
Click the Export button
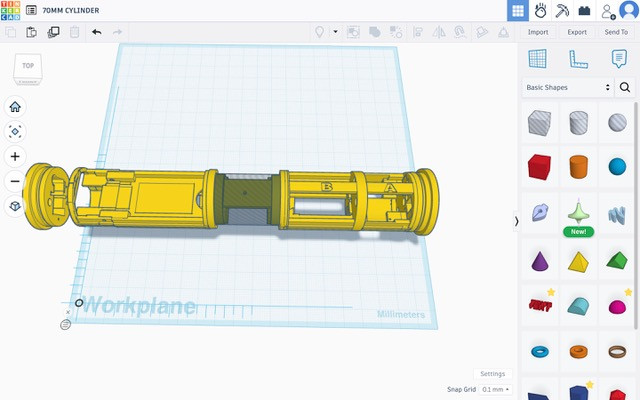[x=577, y=32]
